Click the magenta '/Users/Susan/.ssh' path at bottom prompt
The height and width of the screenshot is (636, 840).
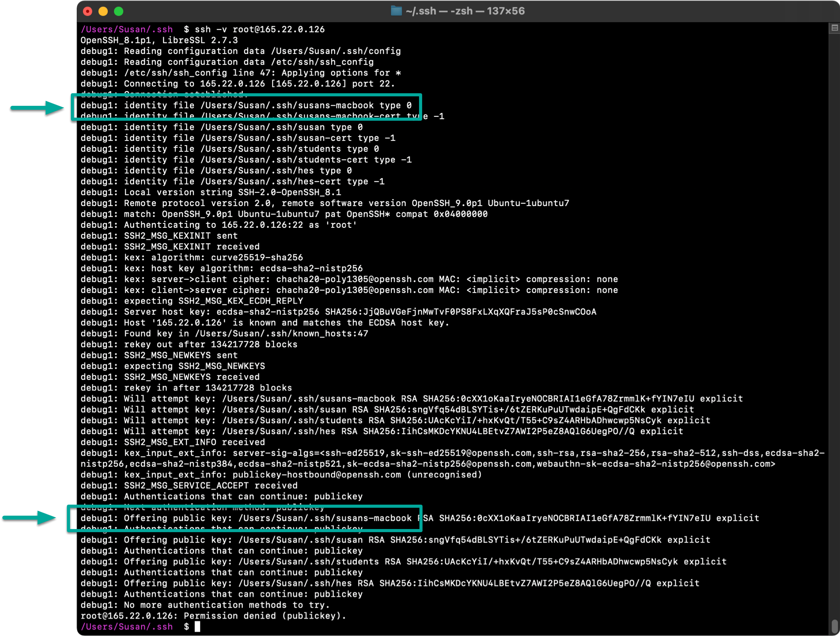coord(127,627)
